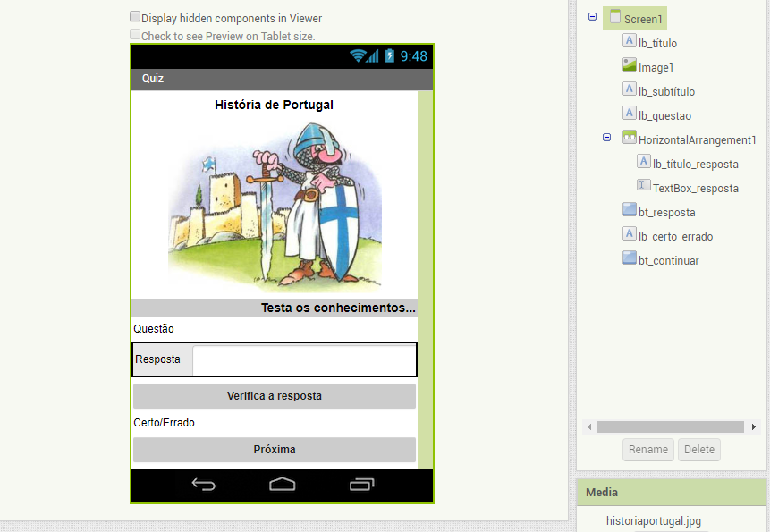
Task: Click the Image1 picture icon
Action: click(629, 64)
